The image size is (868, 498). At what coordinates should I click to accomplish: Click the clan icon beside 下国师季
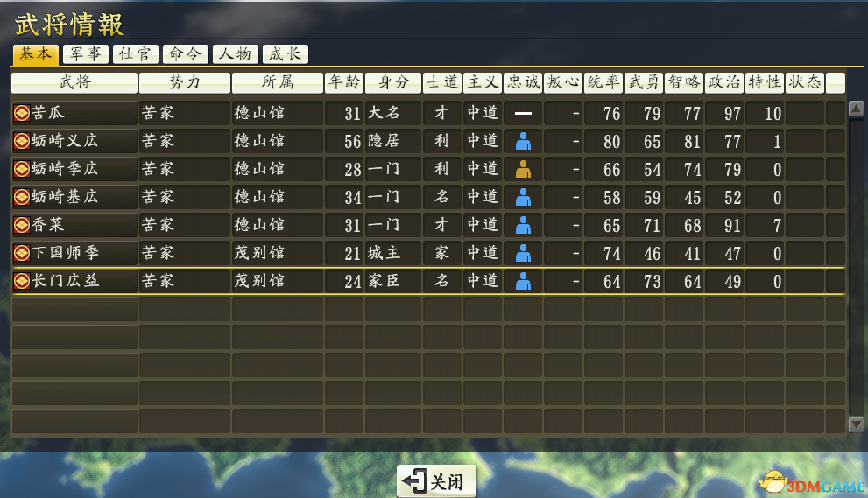pyautogui.click(x=22, y=253)
